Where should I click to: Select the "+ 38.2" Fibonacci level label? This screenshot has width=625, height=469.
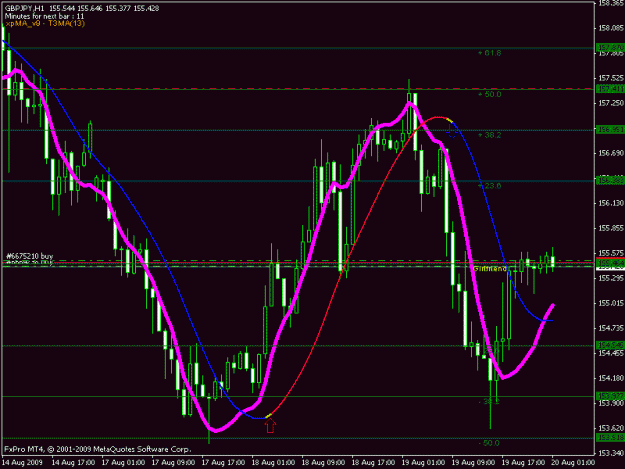[x=489, y=135]
